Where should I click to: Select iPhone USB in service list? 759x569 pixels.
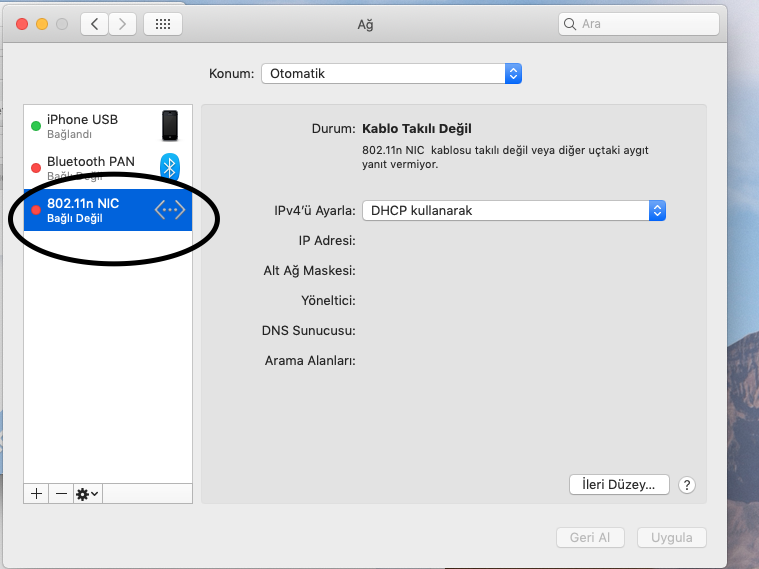coord(90,126)
